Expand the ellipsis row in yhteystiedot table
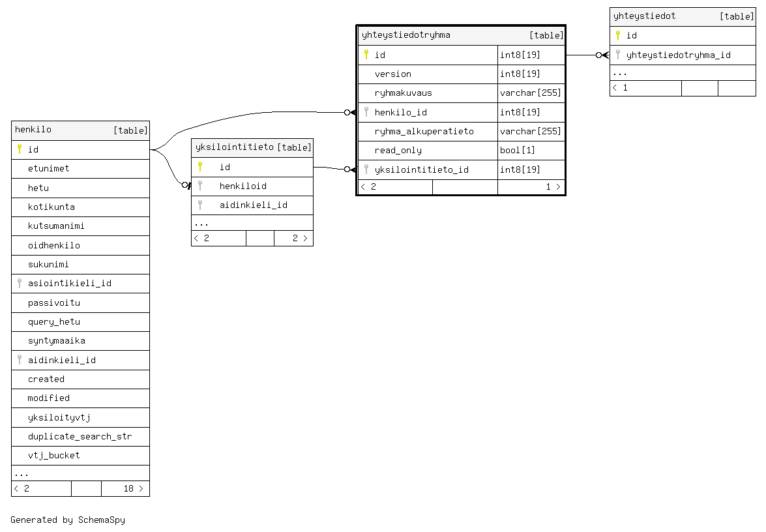 point(620,73)
